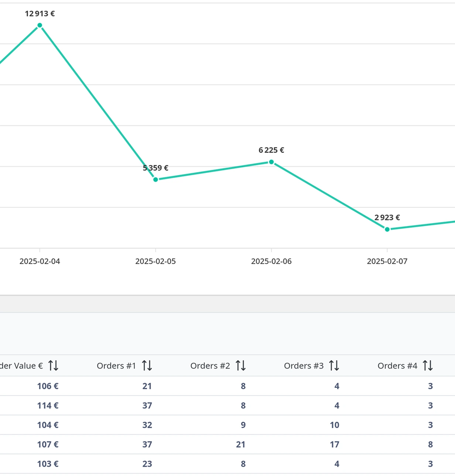This screenshot has width=455, height=476.
Task: Select the 12 913 € data point on chart
Action: coord(40,25)
